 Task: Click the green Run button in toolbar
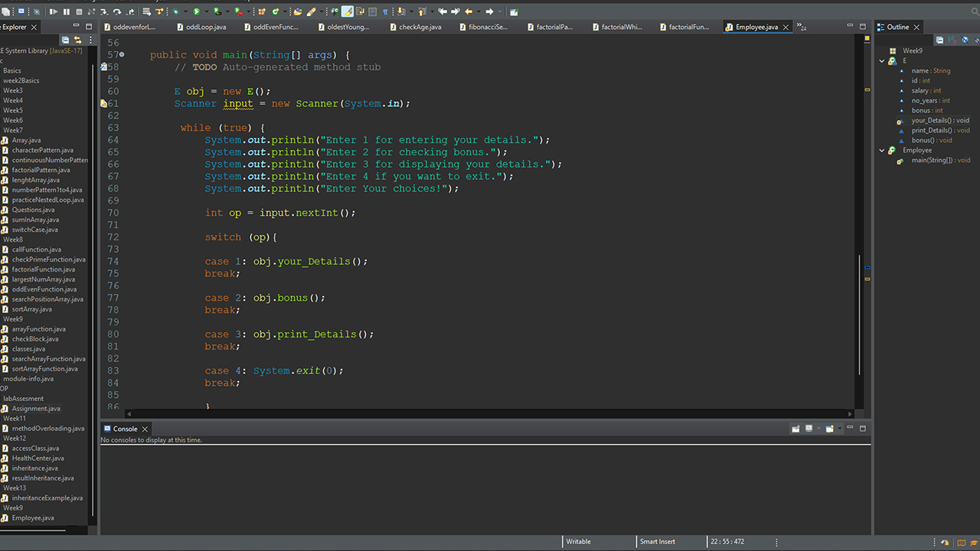tap(196, 11)
